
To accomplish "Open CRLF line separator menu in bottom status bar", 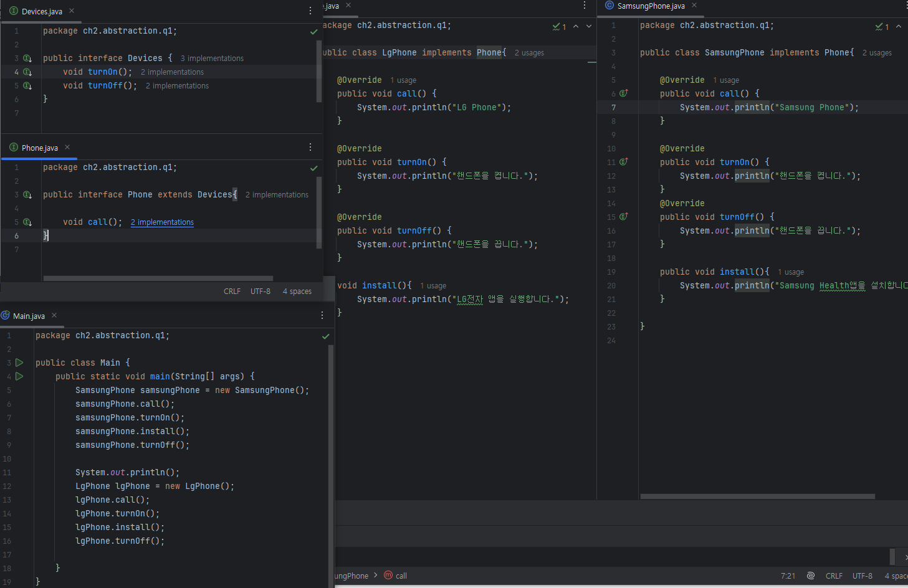I will click(834, 576).
